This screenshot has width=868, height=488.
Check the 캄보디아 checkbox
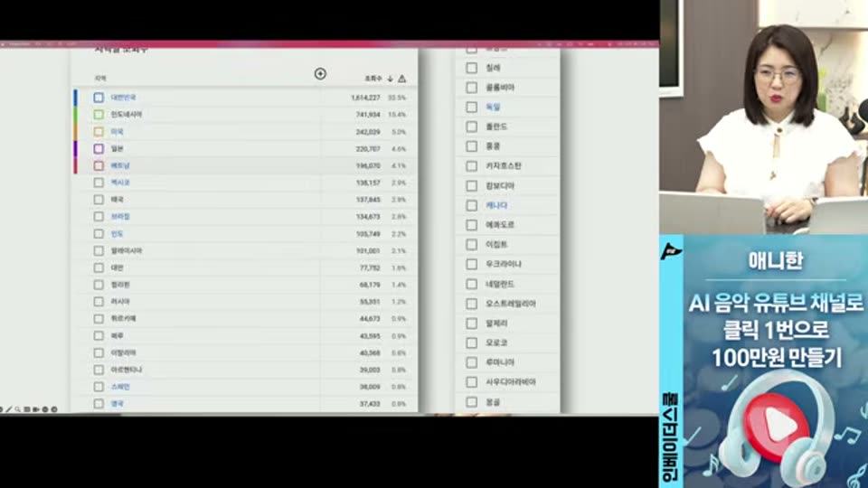tap(472, 186)
